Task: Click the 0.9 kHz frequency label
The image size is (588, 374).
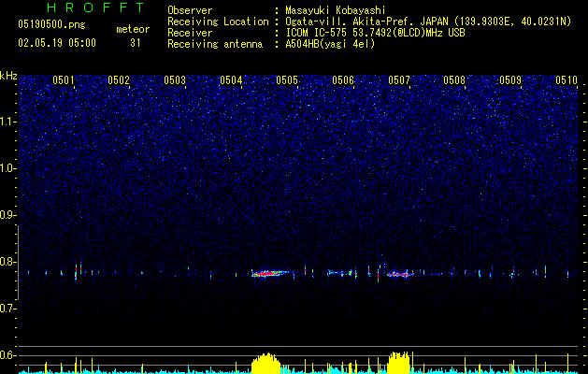Action: point(7,215)
